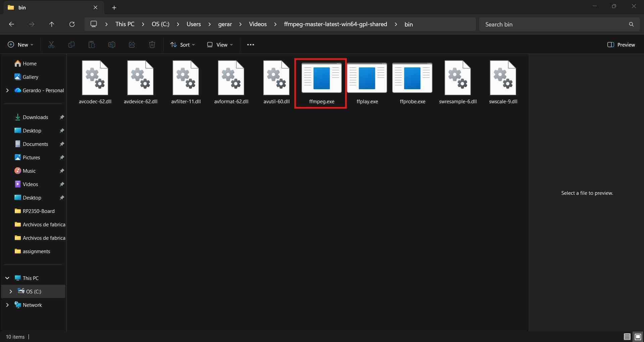Click the search magnifier icon

pos(631,24)
